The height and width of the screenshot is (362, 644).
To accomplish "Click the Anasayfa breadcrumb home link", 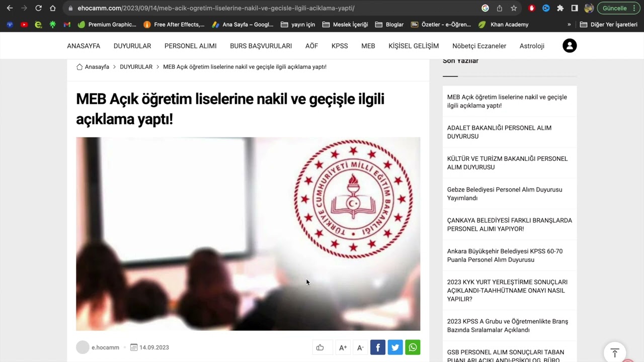I will click(x=93, y=67).
